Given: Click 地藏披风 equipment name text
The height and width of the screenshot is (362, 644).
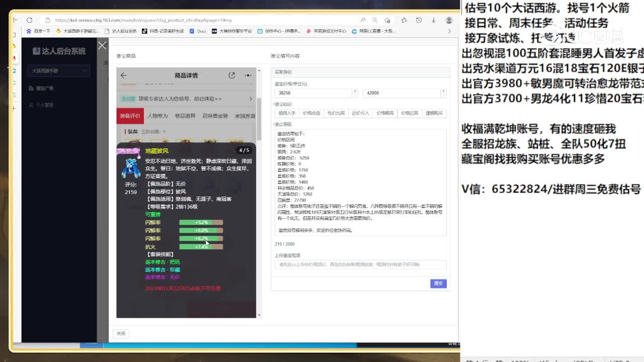Looking at the screenshot, I should pos(156,151).
